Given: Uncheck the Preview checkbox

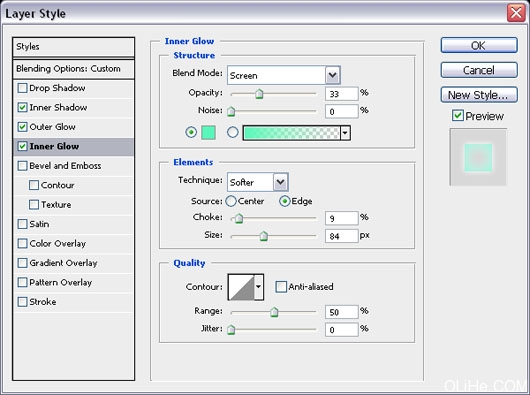Looking at the screenshot, I should tap(457, 116).
